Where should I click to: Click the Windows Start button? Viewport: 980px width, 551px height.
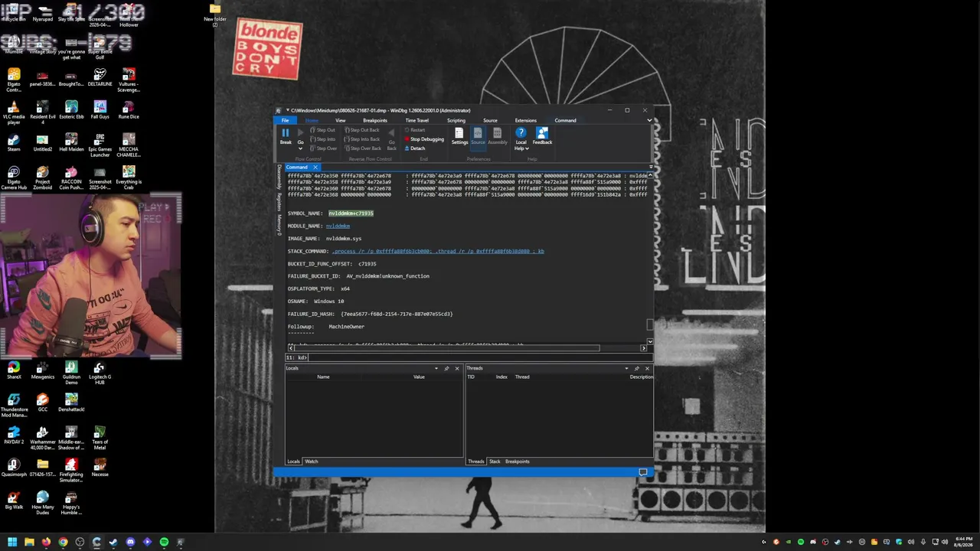[12, 542]
